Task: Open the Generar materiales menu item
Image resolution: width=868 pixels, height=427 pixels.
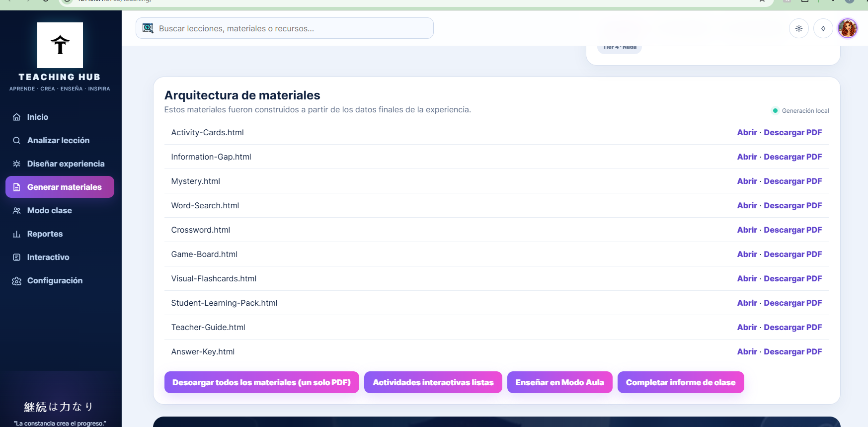Action: [x=60, y=187]
